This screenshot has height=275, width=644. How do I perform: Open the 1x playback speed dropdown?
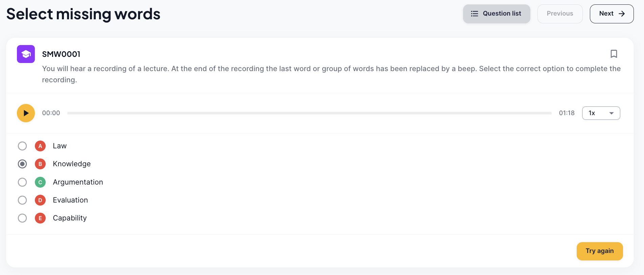tap(601, 113)
